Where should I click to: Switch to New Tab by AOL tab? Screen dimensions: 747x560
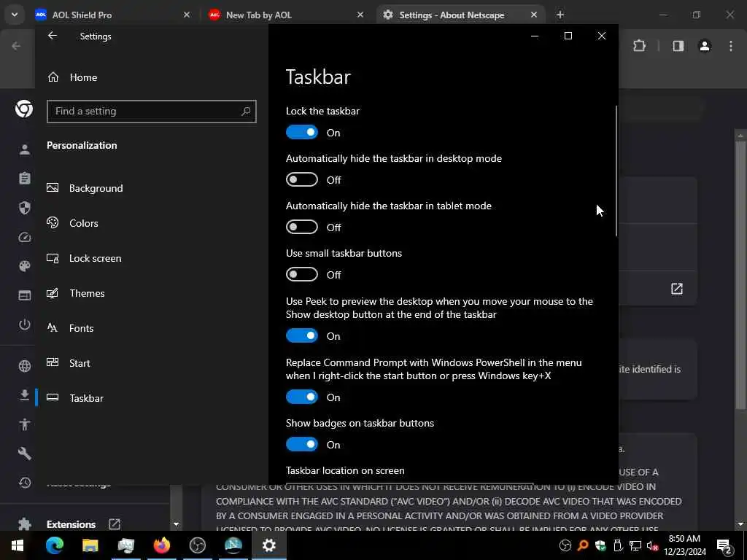point(259,15)
